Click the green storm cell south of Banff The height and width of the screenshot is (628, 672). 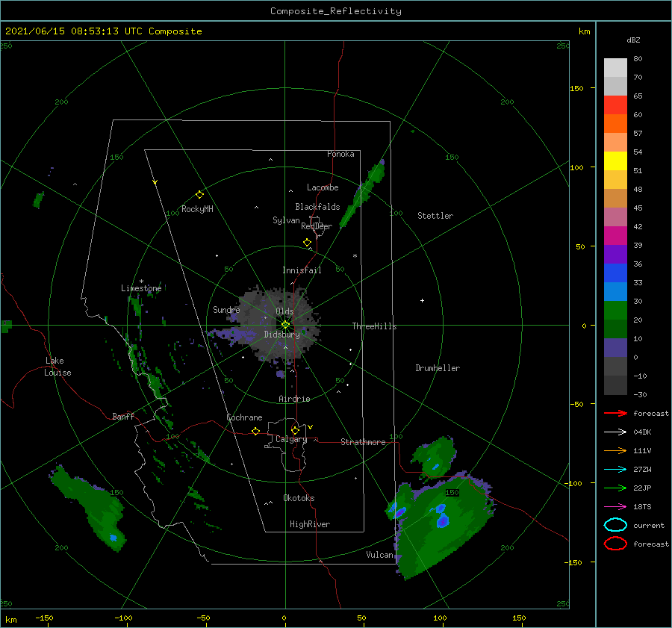point(89,509)
